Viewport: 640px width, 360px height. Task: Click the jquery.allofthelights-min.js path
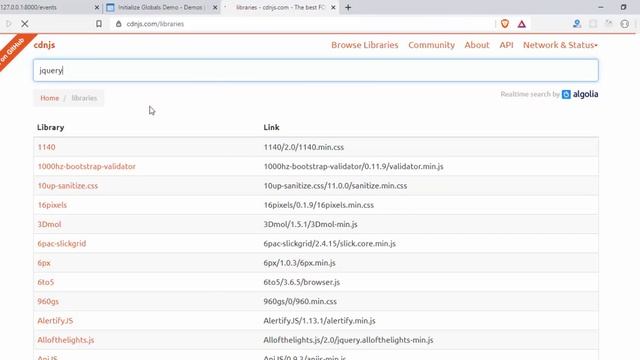point(348,340)
